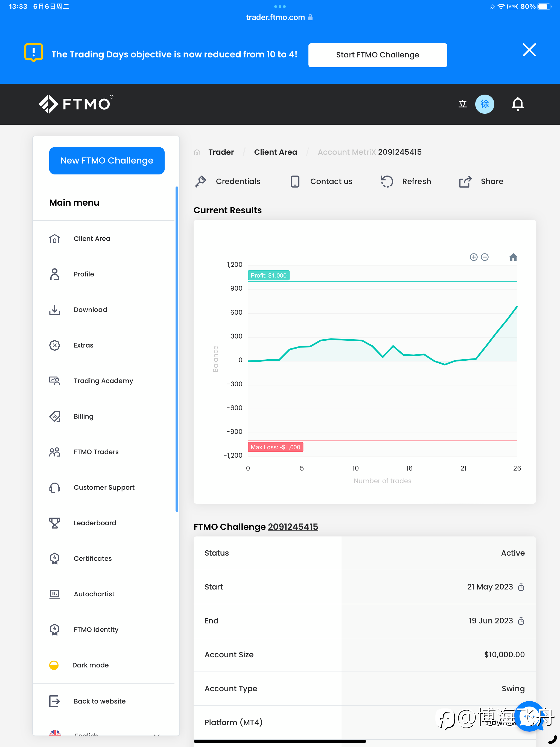Open the user avatar account menu
This screenshot has width=560, height=747.
484,104
